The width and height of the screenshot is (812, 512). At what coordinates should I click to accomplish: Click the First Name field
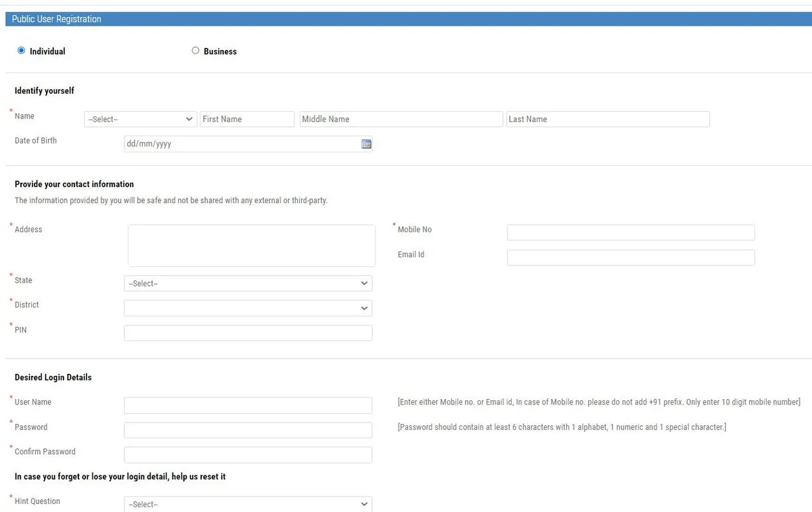247,119
